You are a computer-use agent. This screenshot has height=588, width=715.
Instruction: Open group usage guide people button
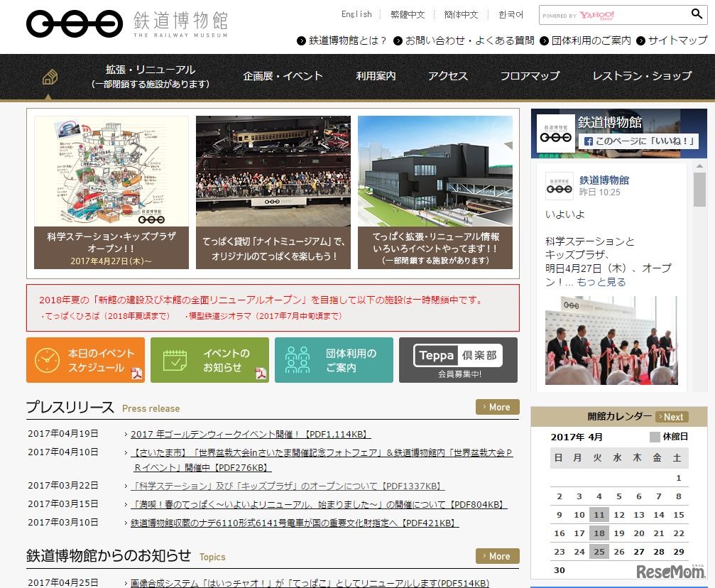tap(334, 360)
